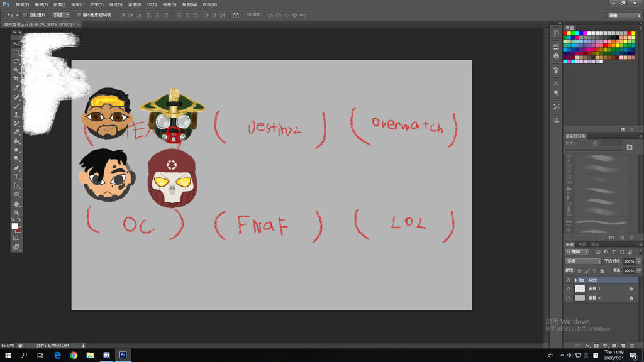Select the Zoom tool in the toolbox
Screen dimensions: 644x362
pyautogui.click(x=16, y=212)
